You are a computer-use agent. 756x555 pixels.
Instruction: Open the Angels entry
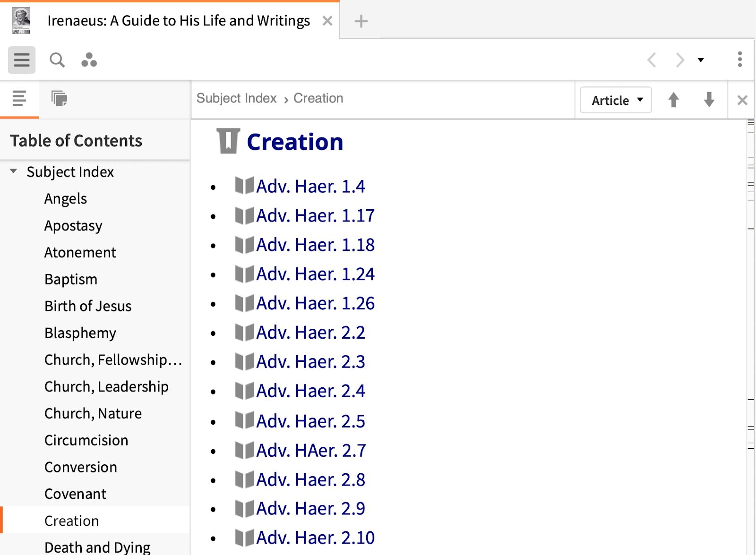(x=66, y=199)
